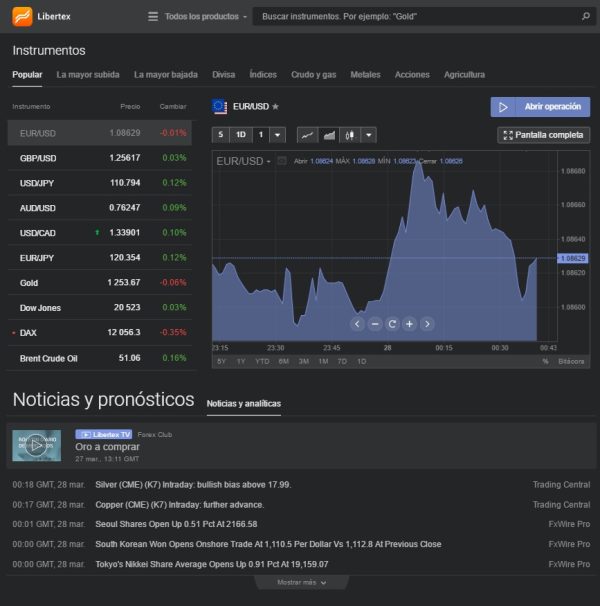The height and width of the screenshot is (606, 600).
Task: Select the AUD/USD instrument row
Action: pyautogui.click(x=100, y=208)
